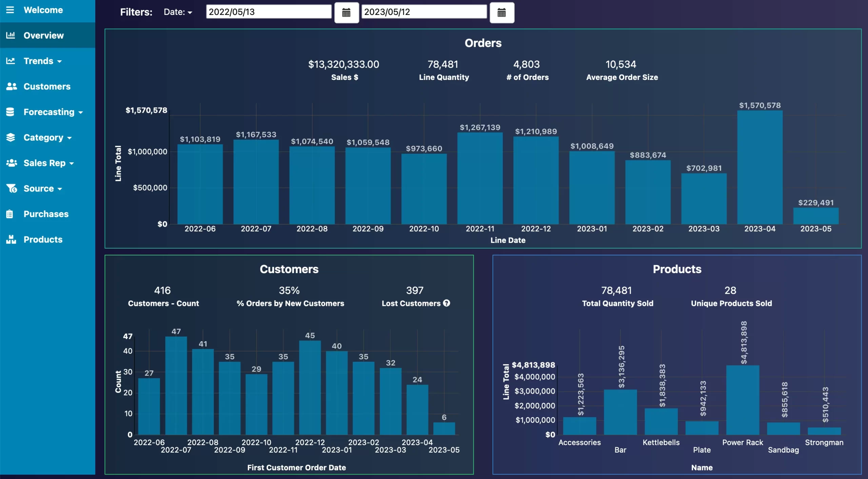Click the Products boxes icon
The height and width of the screenshot is (479, 868).
[11, 239]
